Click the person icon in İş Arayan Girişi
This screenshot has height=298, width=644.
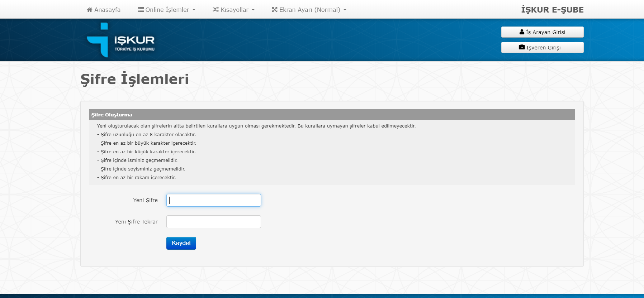pos(522,32)
